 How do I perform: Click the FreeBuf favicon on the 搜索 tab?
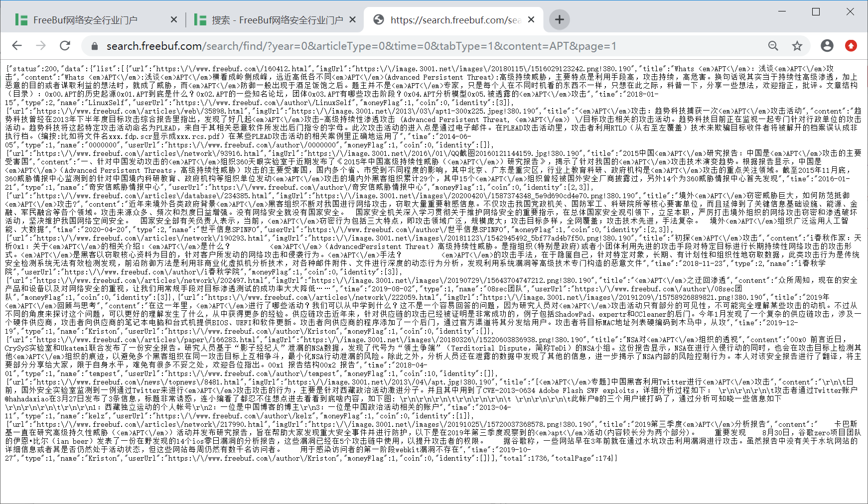point(200,20)
